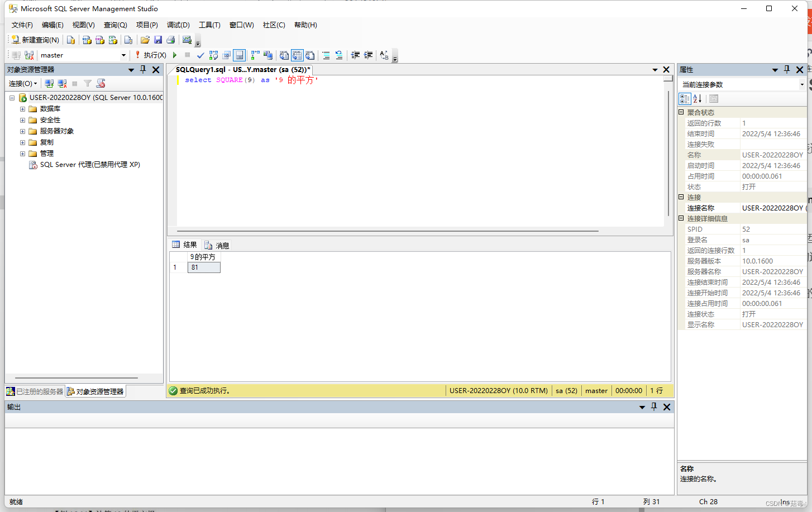
Task: Comment out the selected lines
Action: click(326, 55)
